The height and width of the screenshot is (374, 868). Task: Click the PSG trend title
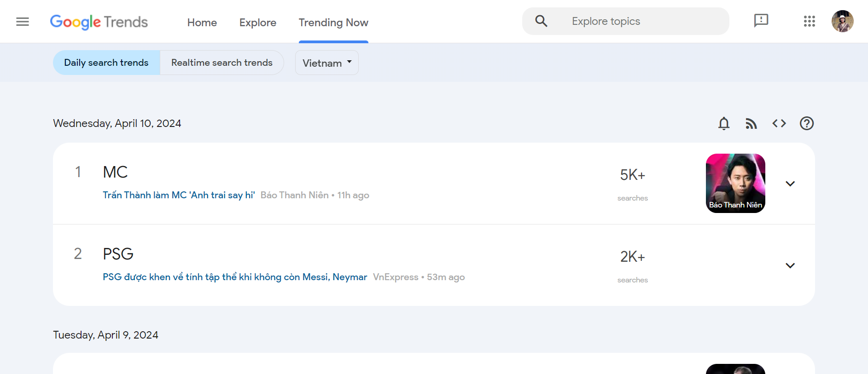(x=118, y=254)
